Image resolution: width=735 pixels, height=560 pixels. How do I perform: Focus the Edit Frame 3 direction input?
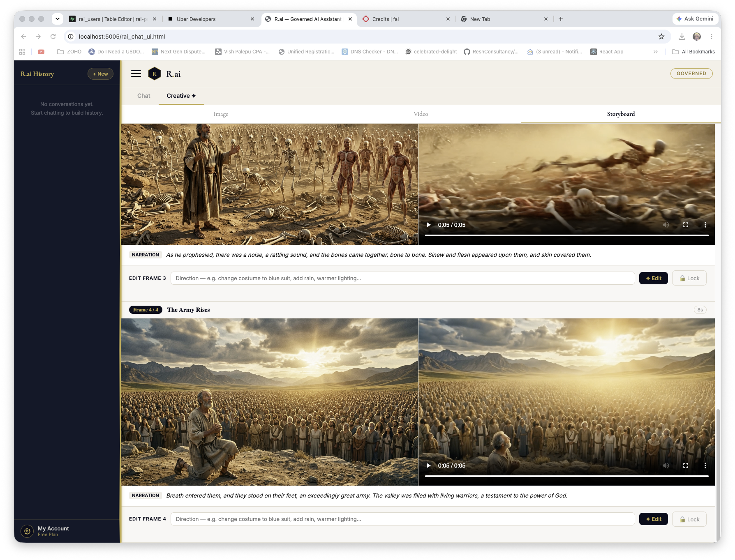[402, 278]
